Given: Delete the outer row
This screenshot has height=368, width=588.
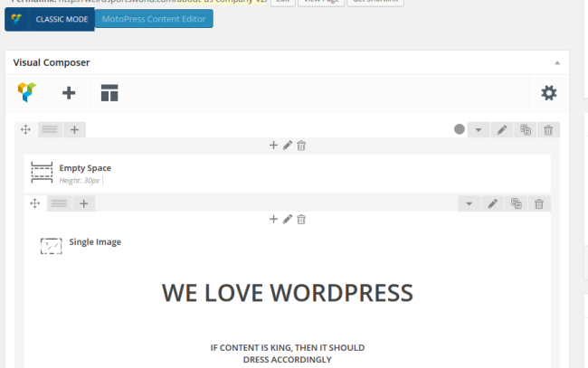Looking at the screenshot, I should [x=548, y=130].
